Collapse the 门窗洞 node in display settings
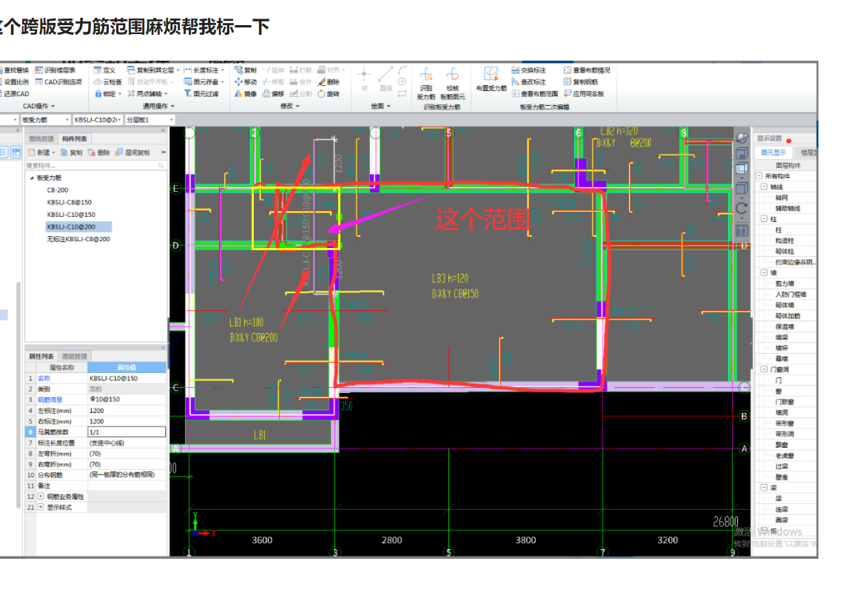This screenshot has width=868, height=598. click(x=764, y=369)
